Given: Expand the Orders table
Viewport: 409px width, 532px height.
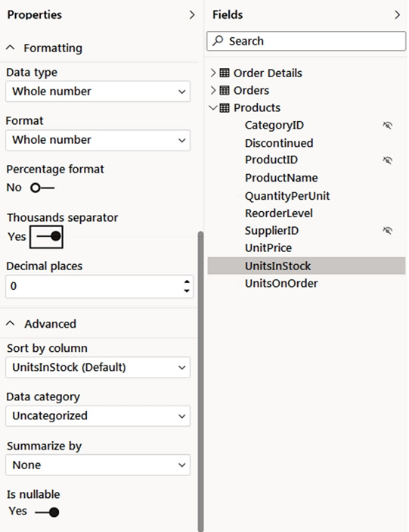Looking at the screenshot, I should coord(212,90).
